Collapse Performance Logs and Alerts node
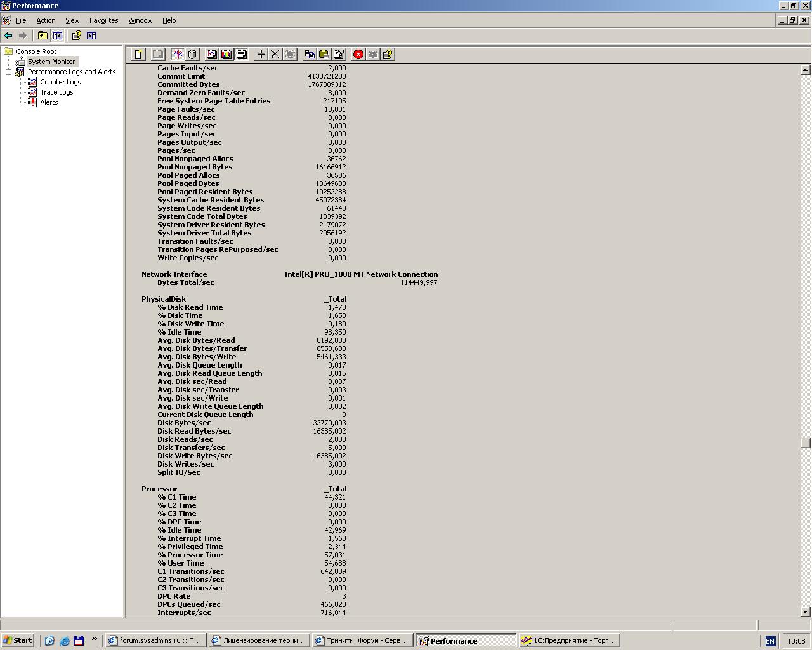Screen dimensions: 812x650 9,72
